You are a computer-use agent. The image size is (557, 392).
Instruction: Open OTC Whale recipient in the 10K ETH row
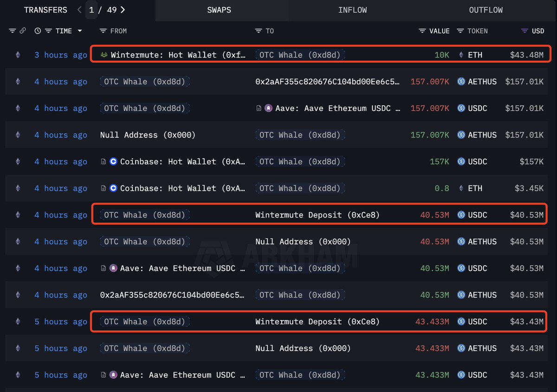(300, 55)
